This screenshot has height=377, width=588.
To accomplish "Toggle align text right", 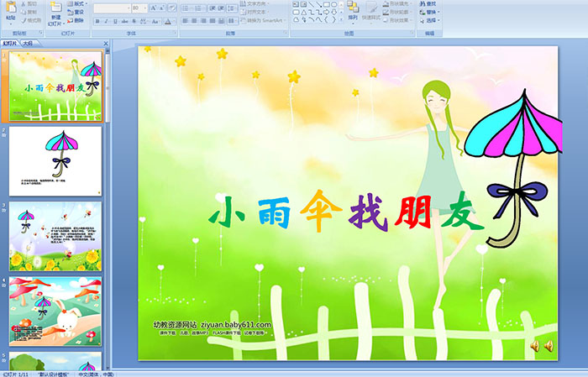I will (203, 21).
